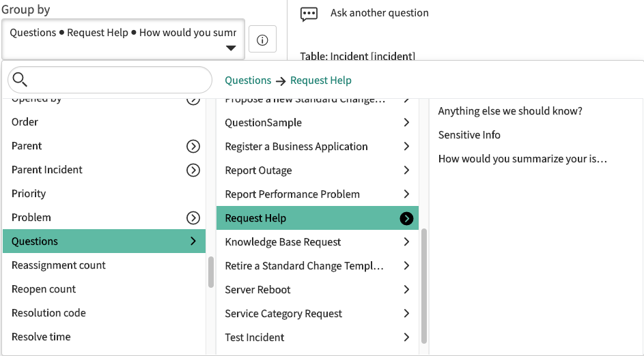Expand Register a Business Application chevron
The height and width of the screenshot is (356, 644).
point(406,147)
